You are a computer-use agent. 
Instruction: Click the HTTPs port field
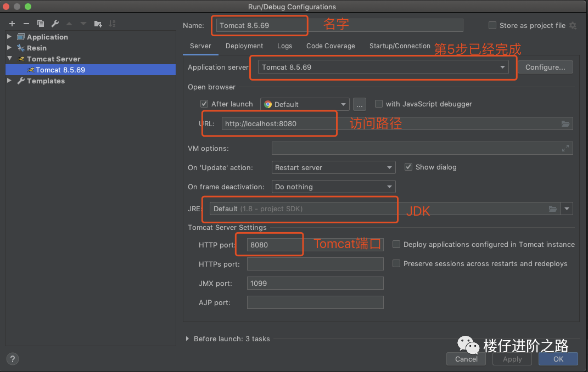[x=315, y=264]
